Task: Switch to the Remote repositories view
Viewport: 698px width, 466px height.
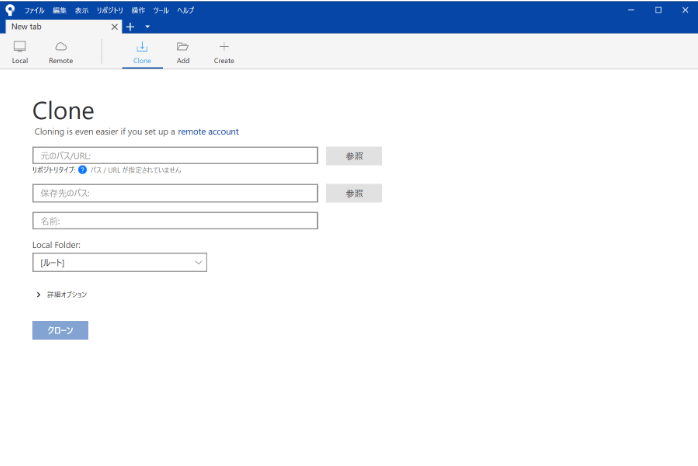Action: tap(61, 52)
